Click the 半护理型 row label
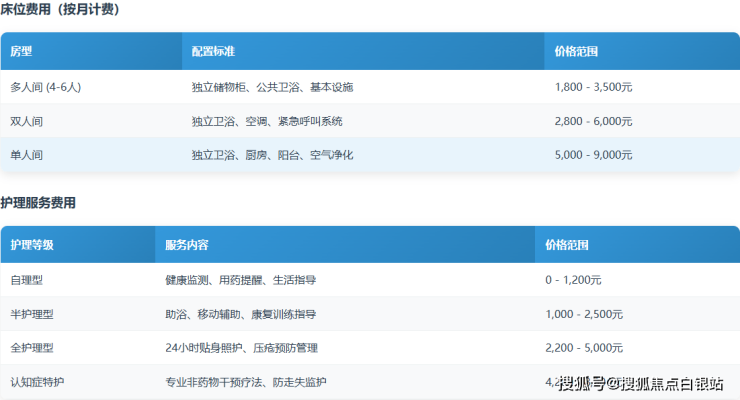Screen dimensions: 740x400 (x=32, y=314)
